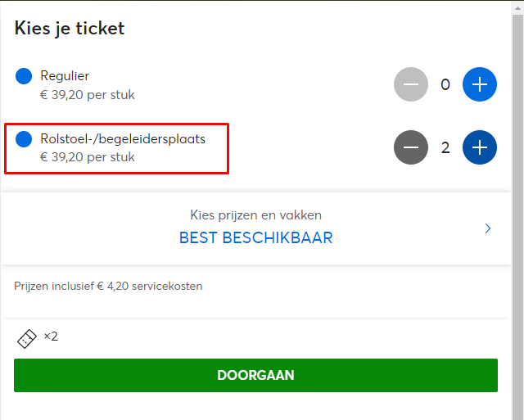524x420 pixels.
Task: Decrease Regulier ticket quantity with minus
Action: click(x=411, y=84)
